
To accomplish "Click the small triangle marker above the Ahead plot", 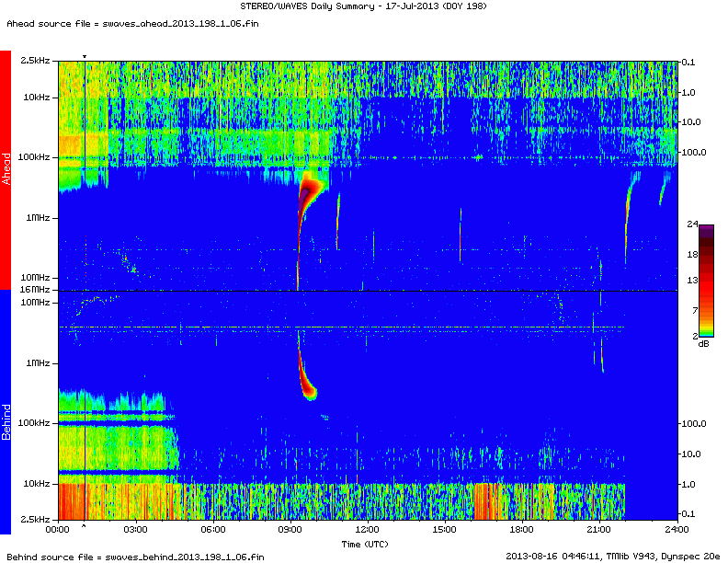I will point(85,56).
